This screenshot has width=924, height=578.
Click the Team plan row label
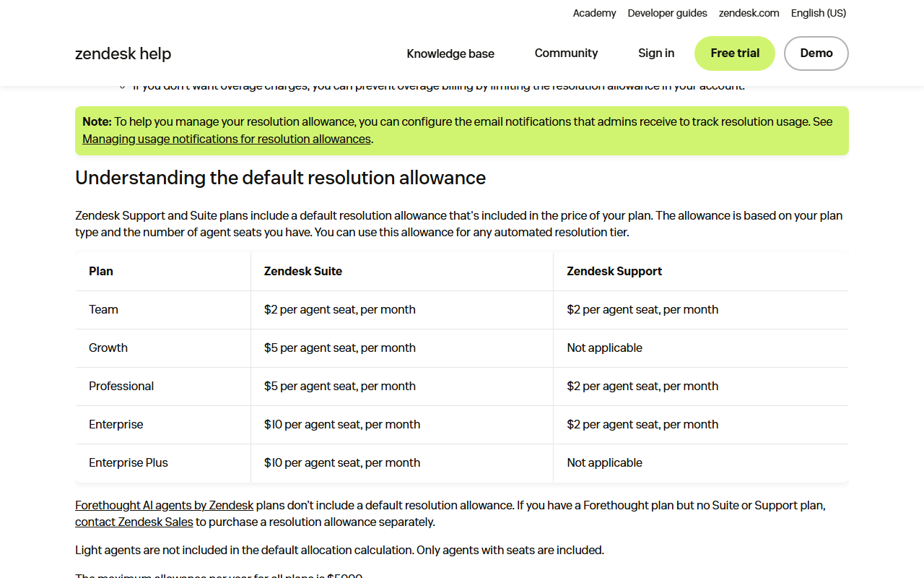click(103, 310)
